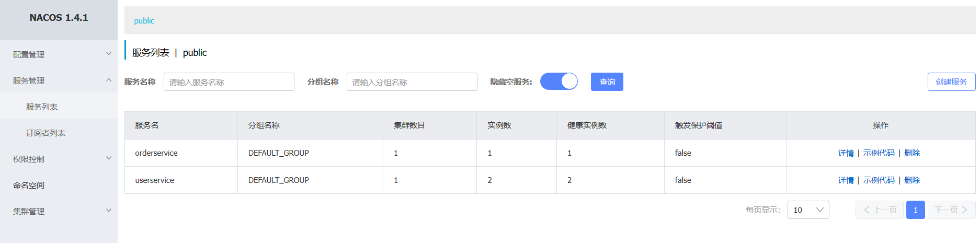980x243 pixels.
Task: Collapse the 服务管理 sidebar menu
Action: [x=59, y=80]
